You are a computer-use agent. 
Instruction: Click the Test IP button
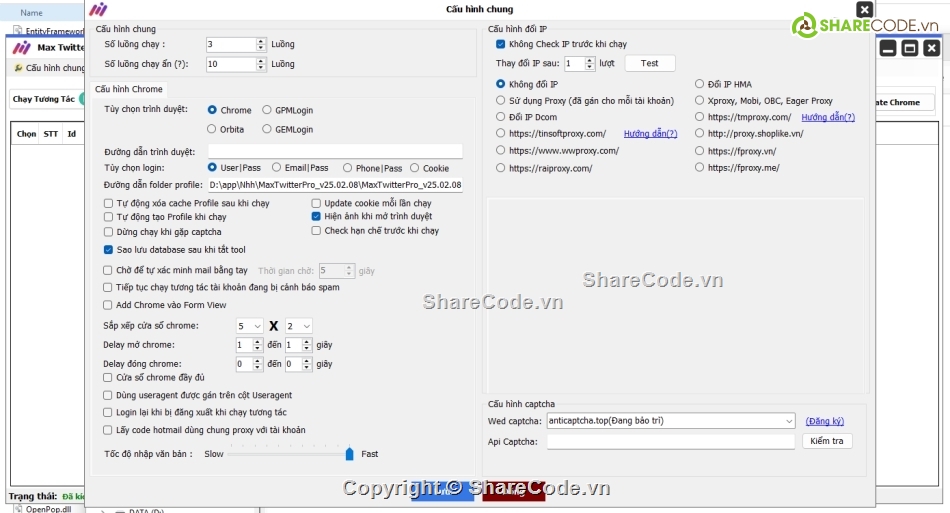pyautogui.click(x=649, y=63)
